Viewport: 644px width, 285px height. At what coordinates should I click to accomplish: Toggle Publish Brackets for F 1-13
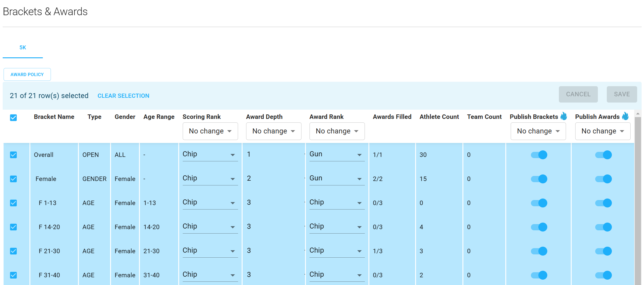[x=539, y=203]
